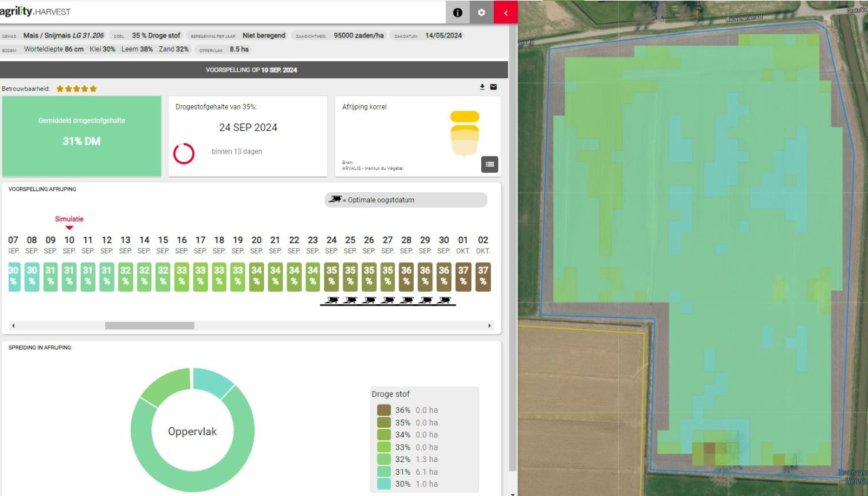This screenshot has height=496, width=868.
Task: Click the timeline scroll left arrow
Action: (x=13, y=326)
